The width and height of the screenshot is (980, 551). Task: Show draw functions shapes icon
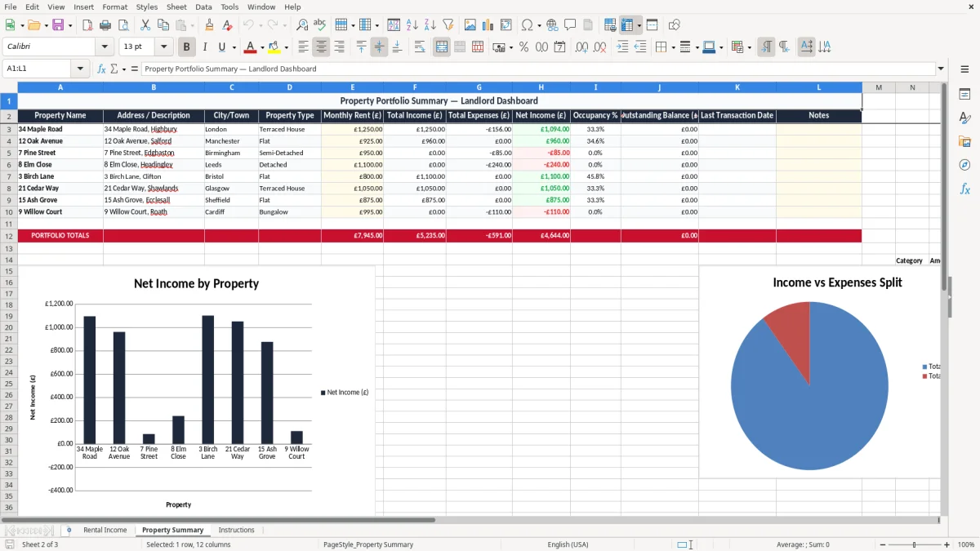coord(675,25)
